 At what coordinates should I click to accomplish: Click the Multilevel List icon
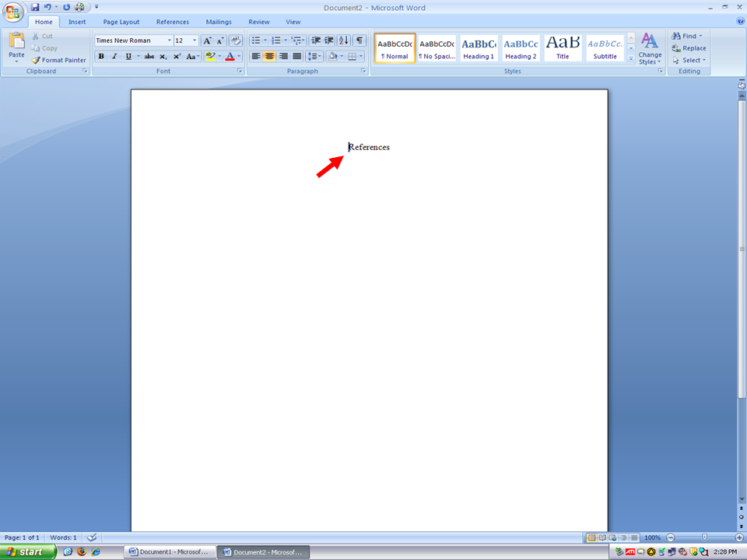click(296, 40)
